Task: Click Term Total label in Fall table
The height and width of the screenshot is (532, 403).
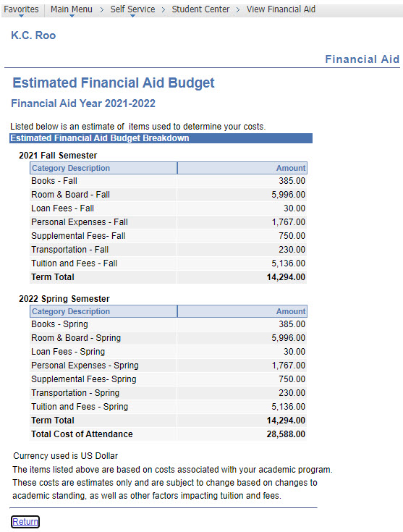Action: pos(53,277)
